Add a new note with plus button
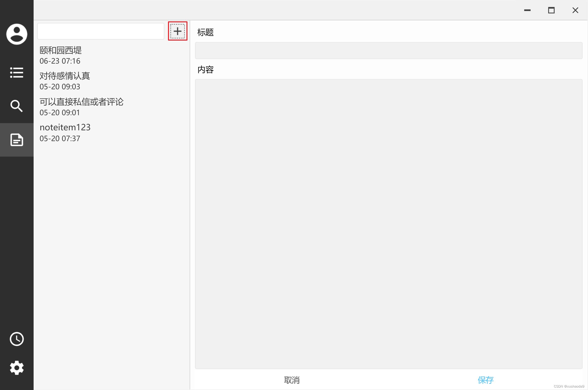The width and height of the screenshot is (588, 390). click(x=177, y=31)
